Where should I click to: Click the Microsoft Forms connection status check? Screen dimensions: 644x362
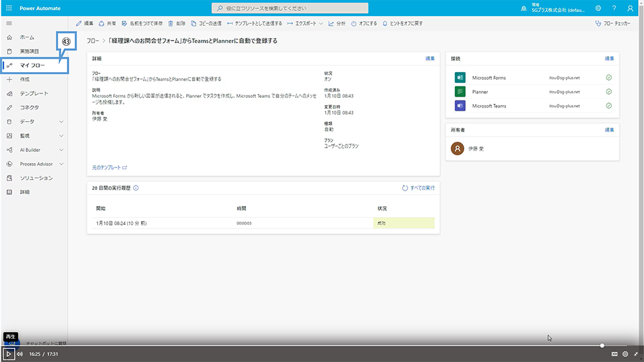609,78
